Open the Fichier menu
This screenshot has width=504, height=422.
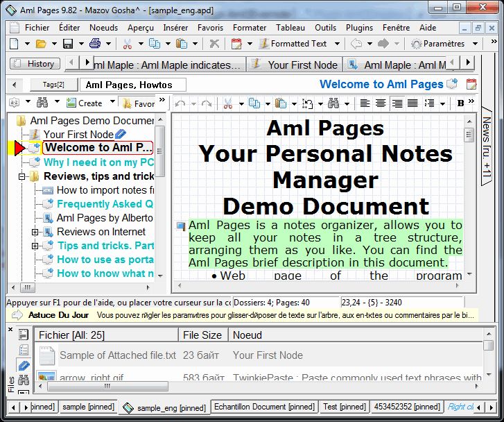37,28
